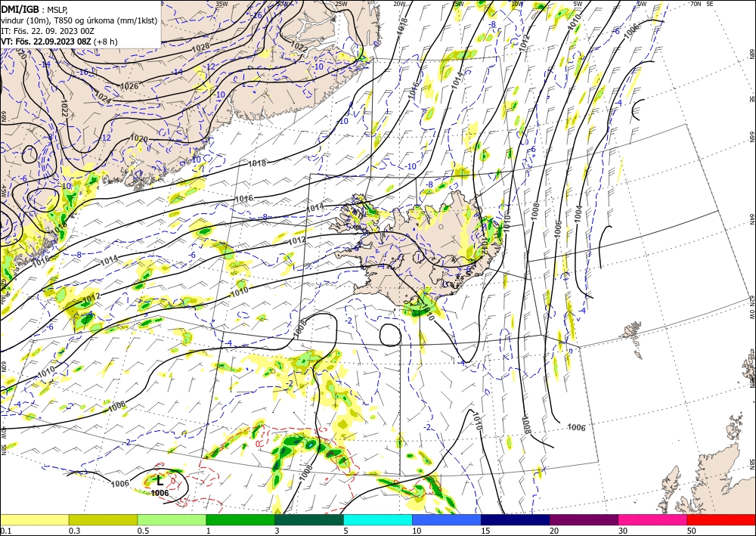Click the legend value 50 on the scale
Screen dimensions: 756x536
[692, 531]
